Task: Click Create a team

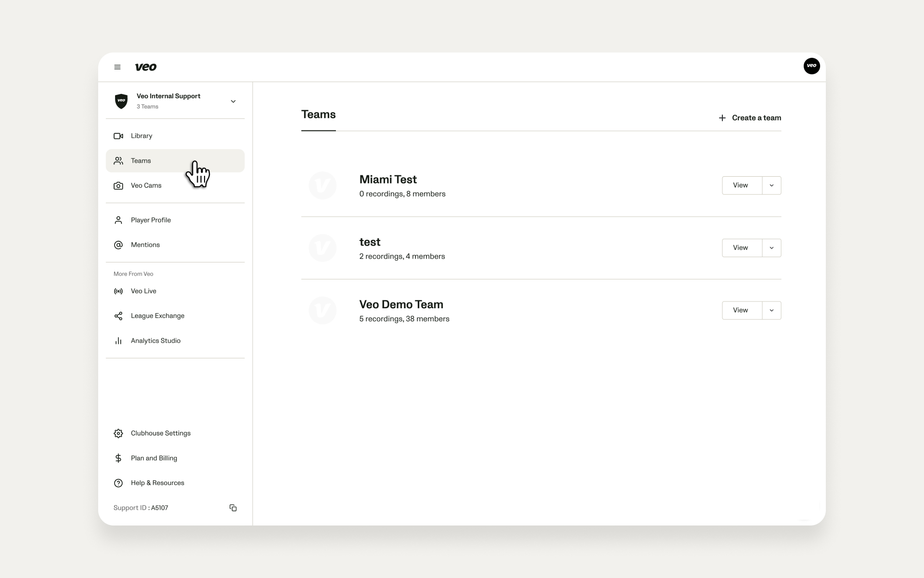Action: tap(750, 118)
